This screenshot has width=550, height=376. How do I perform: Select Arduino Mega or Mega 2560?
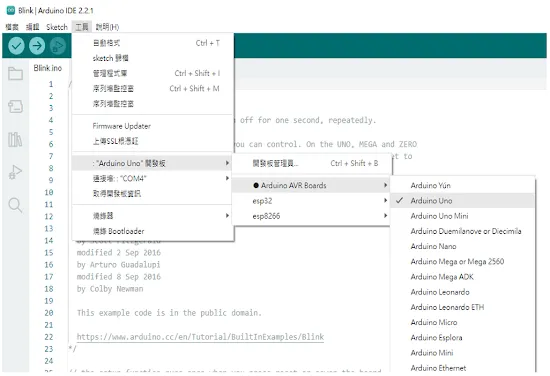462,261
